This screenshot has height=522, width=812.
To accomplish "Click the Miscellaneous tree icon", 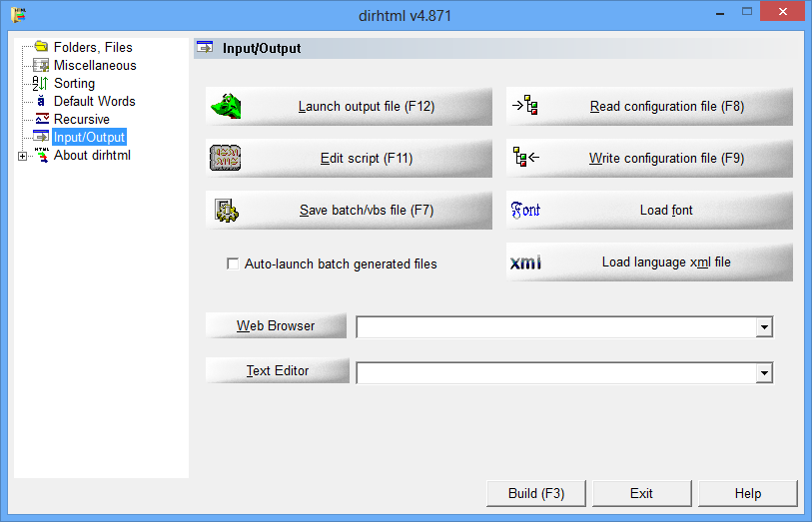I will click(41, 65).
